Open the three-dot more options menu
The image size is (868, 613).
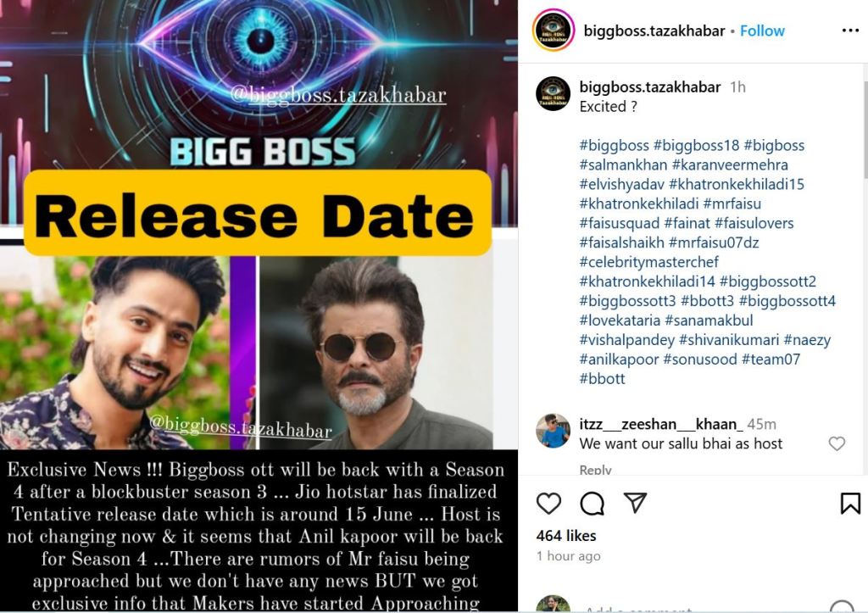[849, 30]
